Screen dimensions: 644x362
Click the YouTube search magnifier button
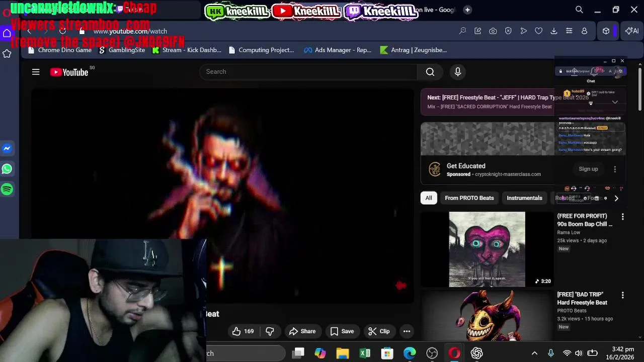click(x=430, y=72)
